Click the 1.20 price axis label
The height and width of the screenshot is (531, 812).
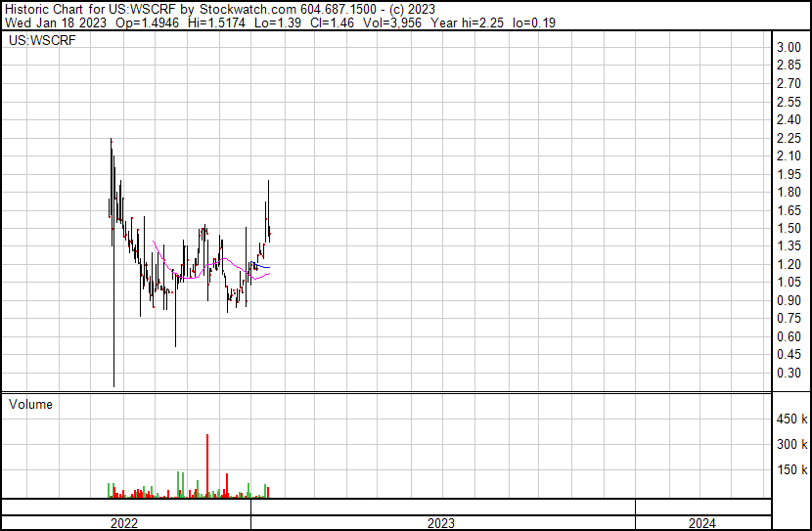[x=789, y=264]
